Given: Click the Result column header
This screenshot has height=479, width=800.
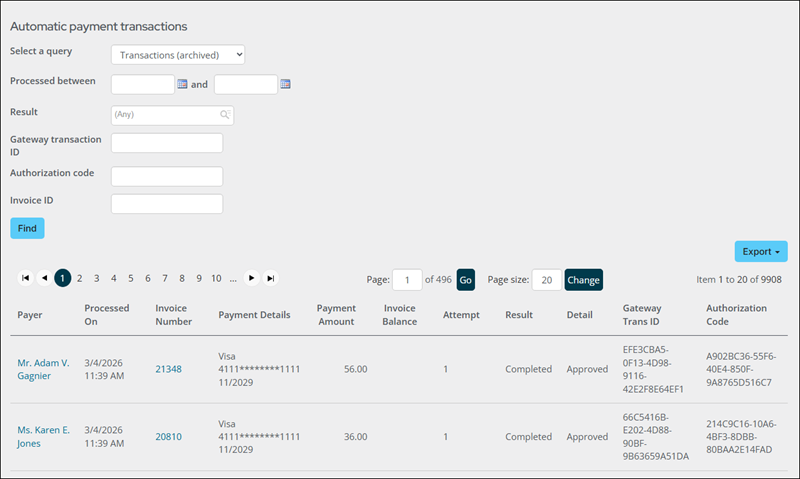Looking at the screenshot, I should pos(519,315).
